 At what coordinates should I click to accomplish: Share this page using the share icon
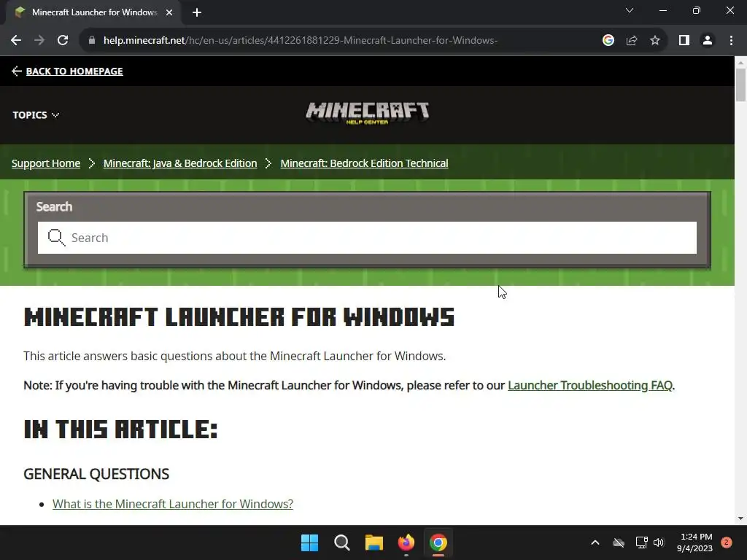tap(632, 41)
